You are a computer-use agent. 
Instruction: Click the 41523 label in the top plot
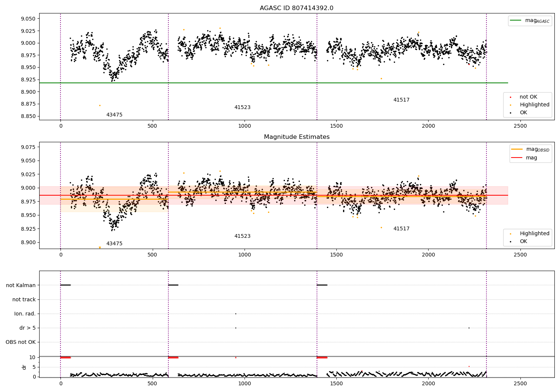(242, 108)
